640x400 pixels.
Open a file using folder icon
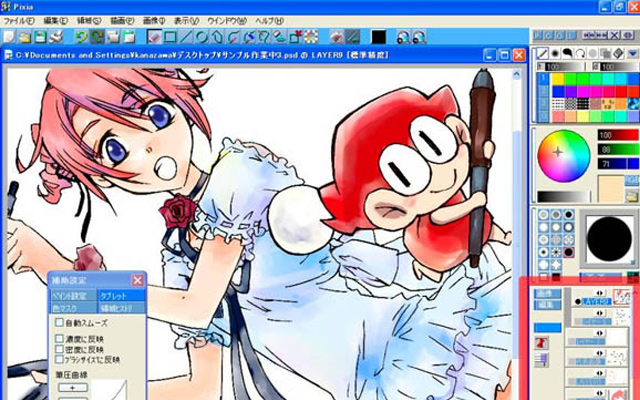tap(24, 37)
